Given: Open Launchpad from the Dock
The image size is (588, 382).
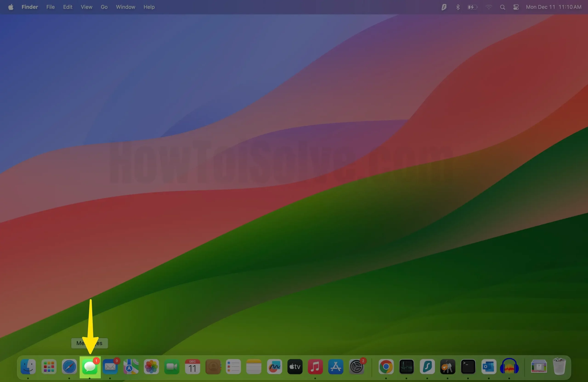Looking at the screenshot, I should point(49,367).
